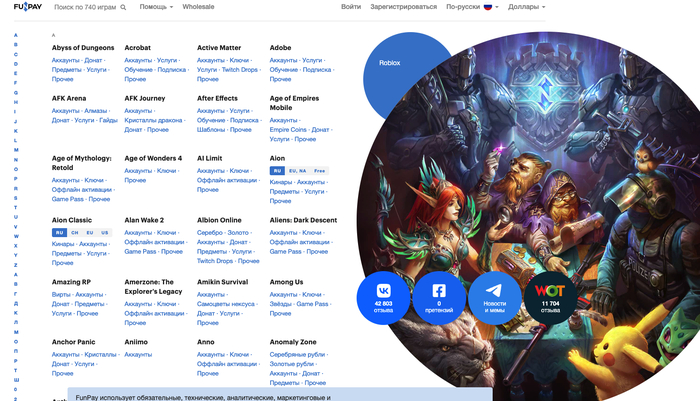Click the Зарегистрироваться link
Viewport: 700px width, 401px height.
point(404,7)
